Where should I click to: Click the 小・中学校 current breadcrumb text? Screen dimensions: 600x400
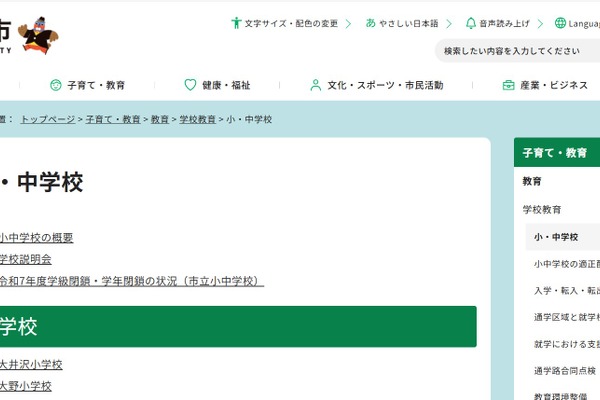(x=249, y=119)
